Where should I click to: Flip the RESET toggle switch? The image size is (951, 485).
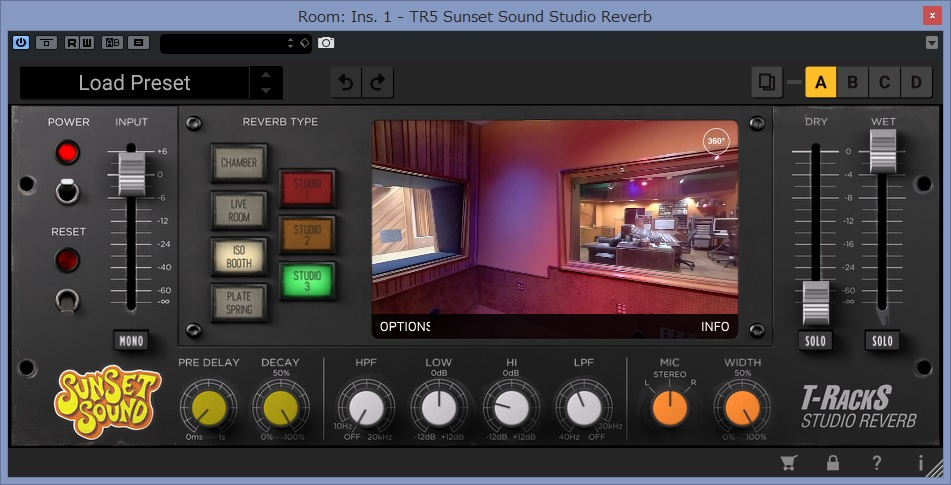pos(67,301)
